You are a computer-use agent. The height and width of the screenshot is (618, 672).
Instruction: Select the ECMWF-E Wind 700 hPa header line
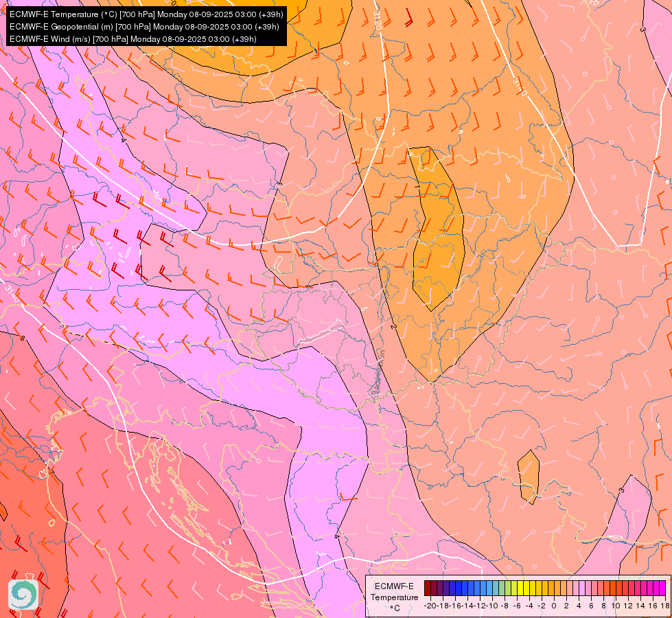[x=133, y=39]
